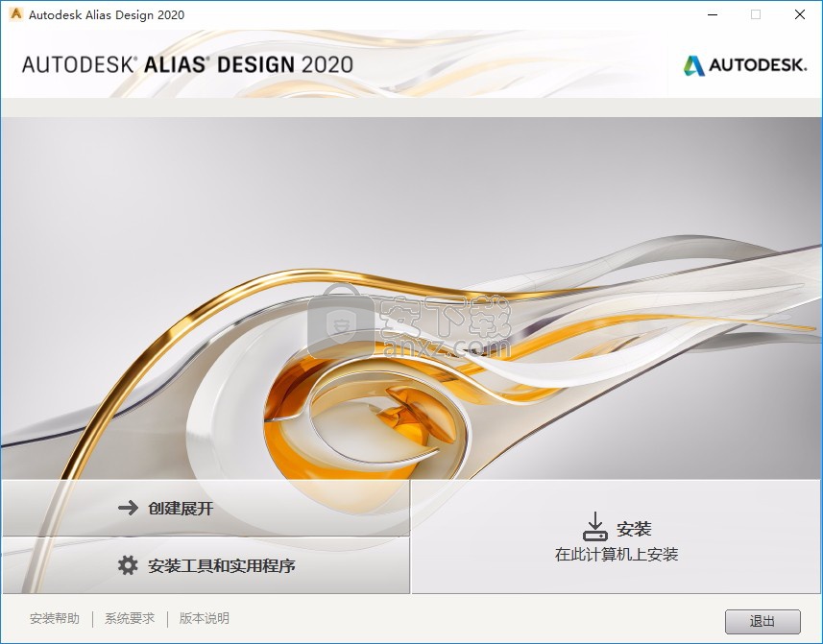Open the 安装帮助 link
Image resolution: width=823 pixels, height=644 pixels.
pyautogui.click(x=55, y=619)
